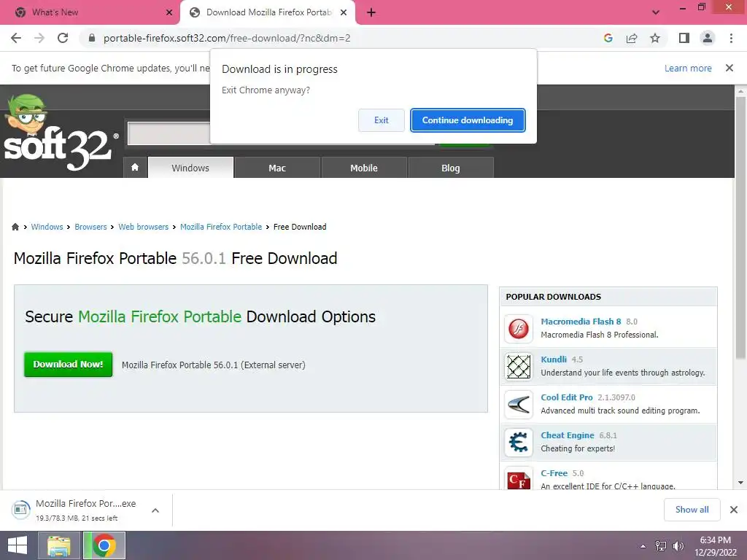Open the Windows Start menu

pyautogui.click(x=18, y=545)
